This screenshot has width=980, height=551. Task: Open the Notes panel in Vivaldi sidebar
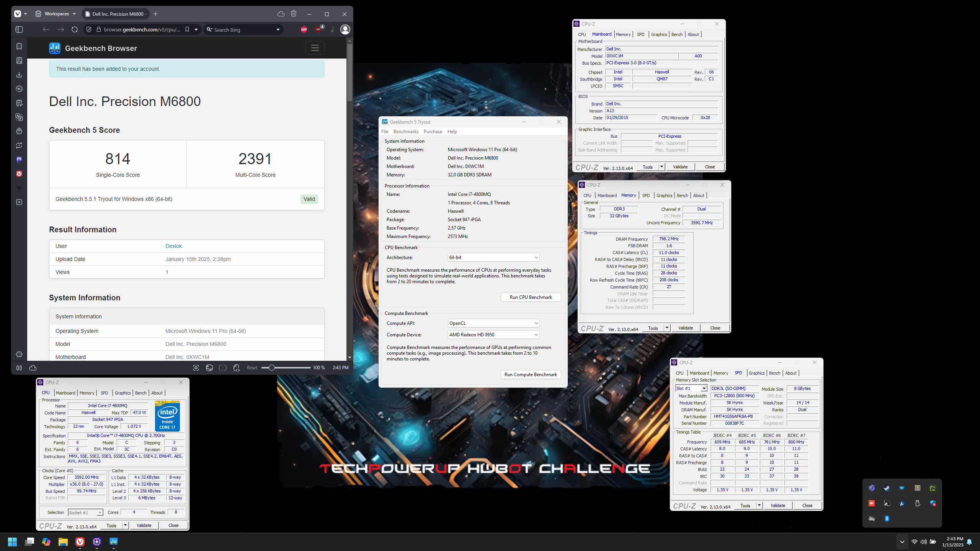(x=19, y=103)
